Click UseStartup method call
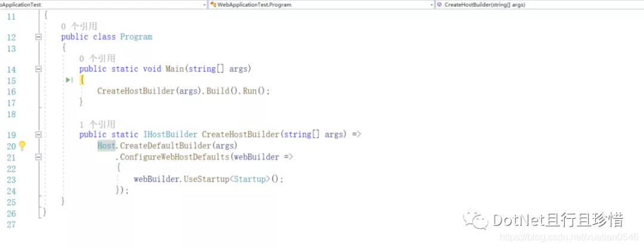The image size is (644, 248). 206,179
